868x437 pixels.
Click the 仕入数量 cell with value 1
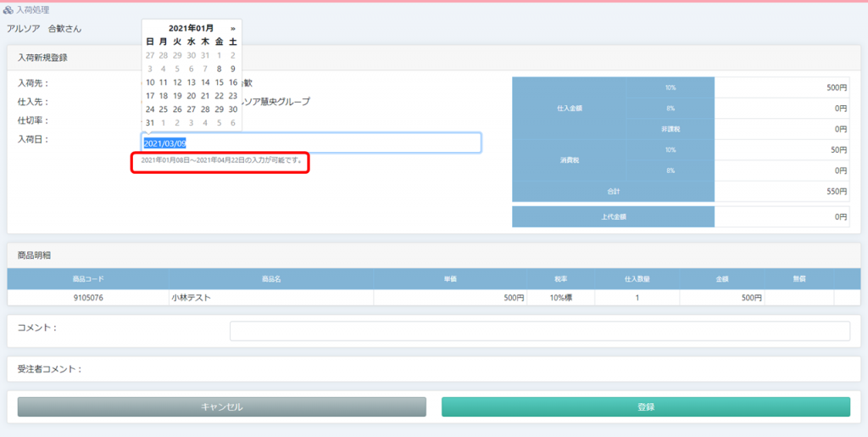[637, 298]
